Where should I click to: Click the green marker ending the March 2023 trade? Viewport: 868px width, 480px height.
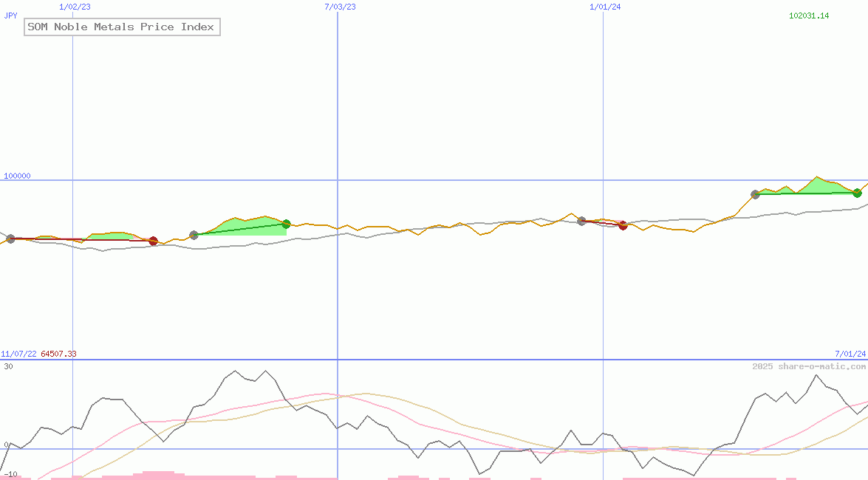[x=286, y=224]
